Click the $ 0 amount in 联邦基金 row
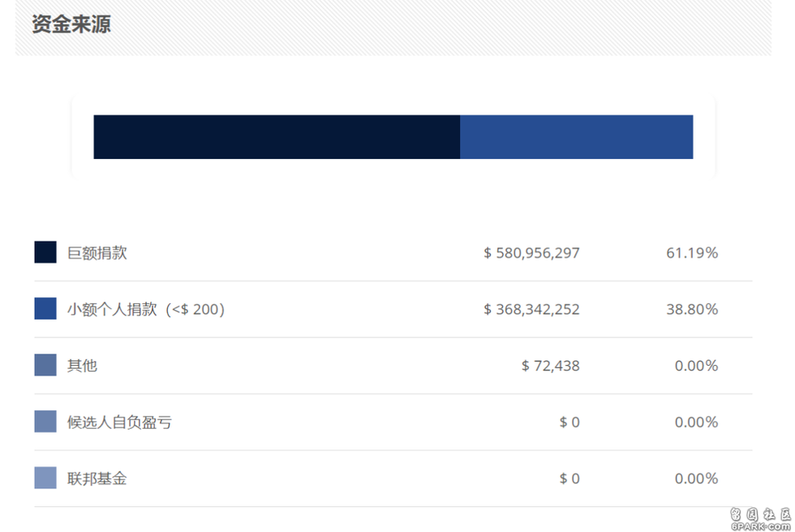 (x=569, y=478)
